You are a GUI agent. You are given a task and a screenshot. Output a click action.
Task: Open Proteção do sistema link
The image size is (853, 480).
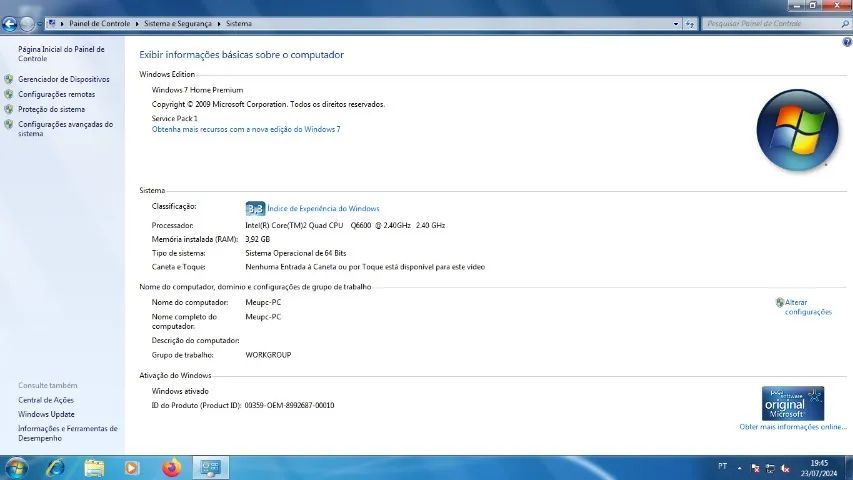pos(52,109)
